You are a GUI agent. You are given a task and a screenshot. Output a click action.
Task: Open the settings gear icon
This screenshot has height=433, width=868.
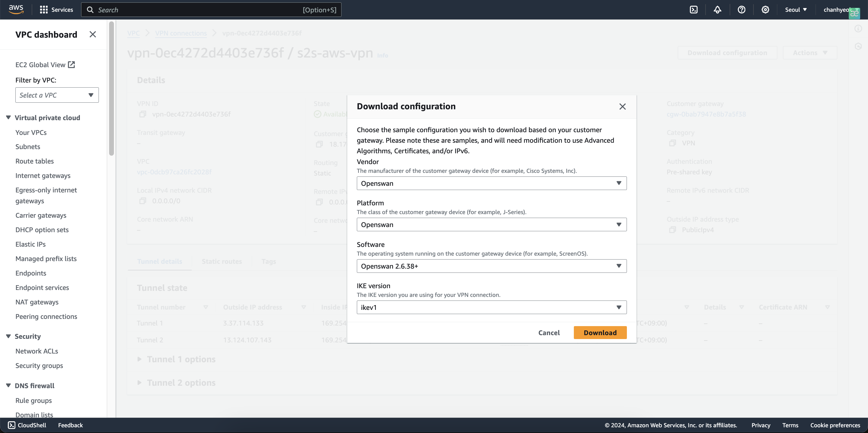pos(765,10)
